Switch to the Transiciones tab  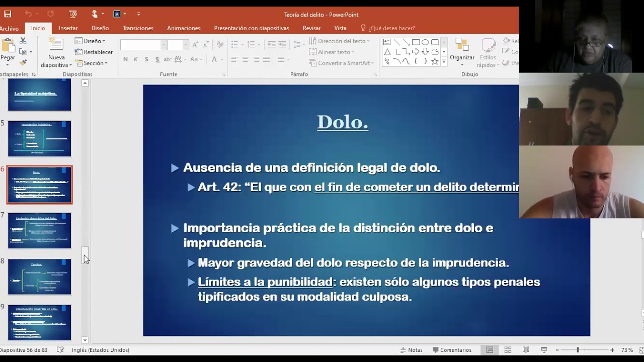138,28
